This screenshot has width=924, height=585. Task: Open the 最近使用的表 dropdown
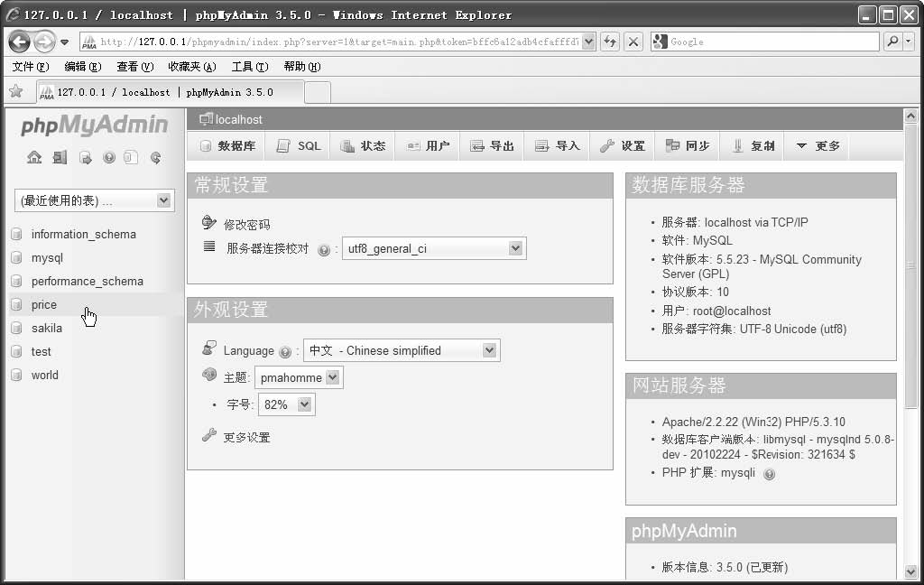coord(94,200)
